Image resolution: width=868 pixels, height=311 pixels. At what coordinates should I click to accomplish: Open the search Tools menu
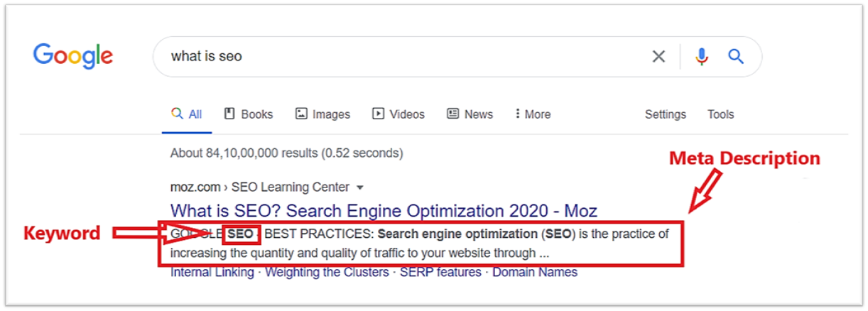pos(720,114)
